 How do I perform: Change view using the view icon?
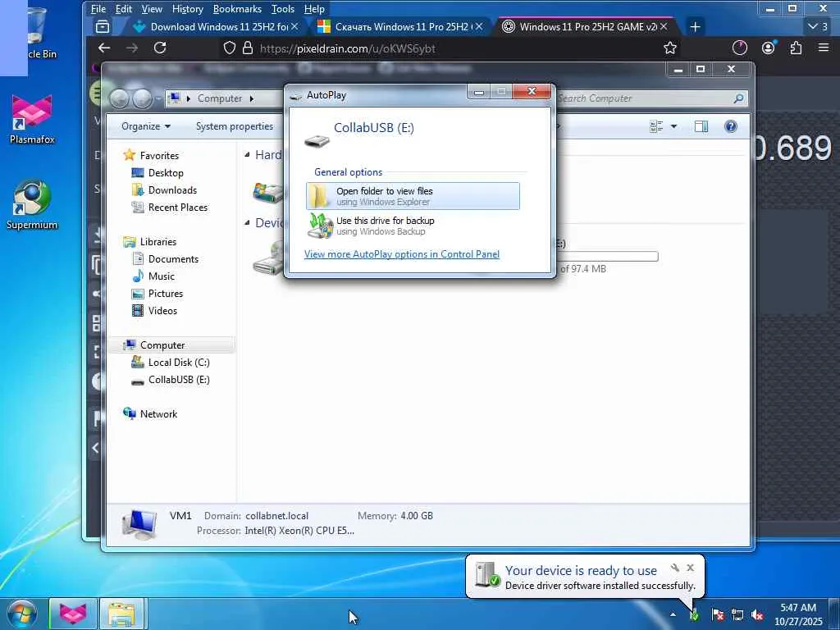(656, 126)
